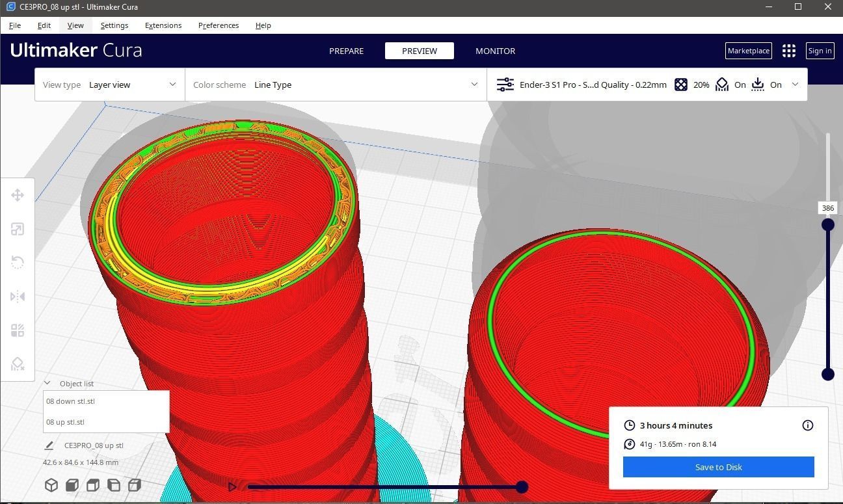Click the upper layer slider handle

point(828,224)
